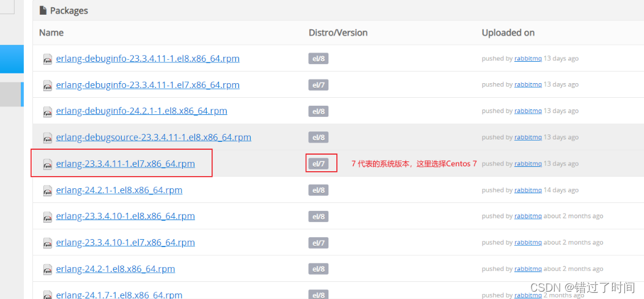Click rpm icon beside erlang-23.3.4.10-1.el7 package
Viewport: 644px width, 299px height.
coord(48,243)
